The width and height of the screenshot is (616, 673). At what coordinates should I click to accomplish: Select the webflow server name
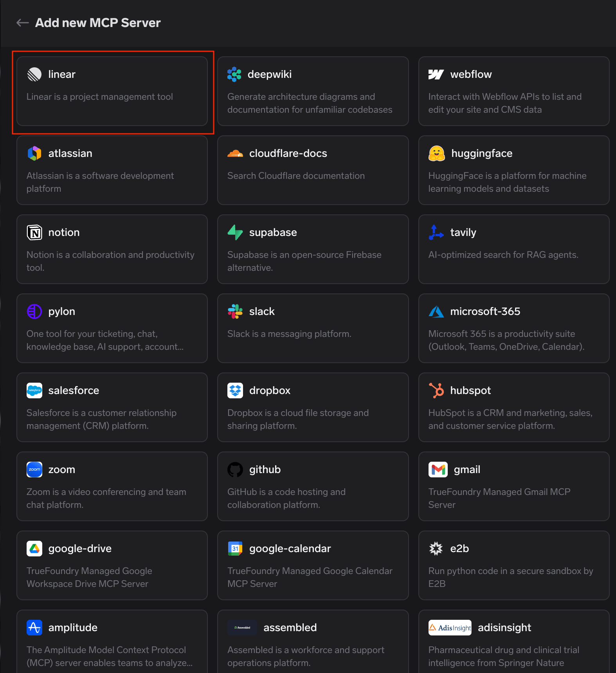coord(471,74)
